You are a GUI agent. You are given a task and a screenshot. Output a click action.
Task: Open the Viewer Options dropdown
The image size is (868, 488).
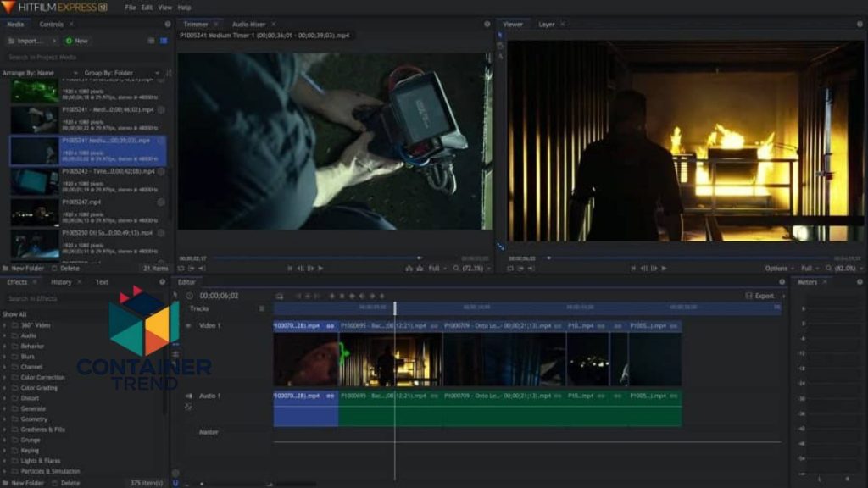(x=779, y=269)
